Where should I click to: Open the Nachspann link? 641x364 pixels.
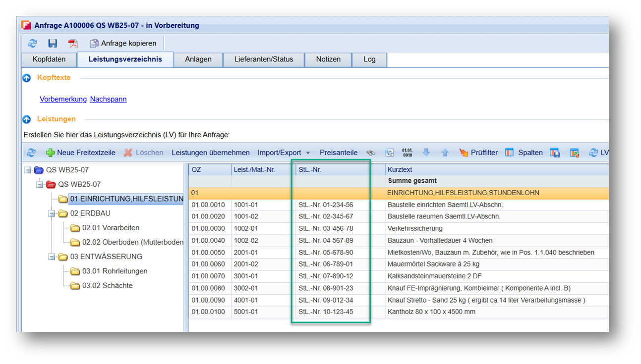coord(108,99)
